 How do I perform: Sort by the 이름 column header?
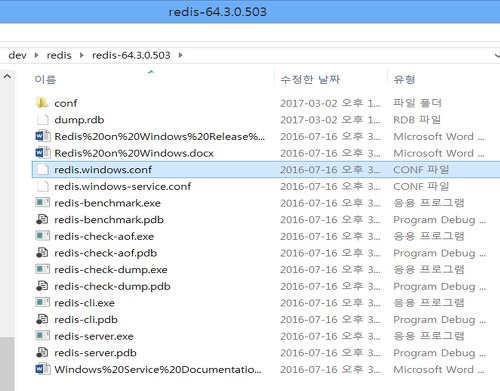45,79
